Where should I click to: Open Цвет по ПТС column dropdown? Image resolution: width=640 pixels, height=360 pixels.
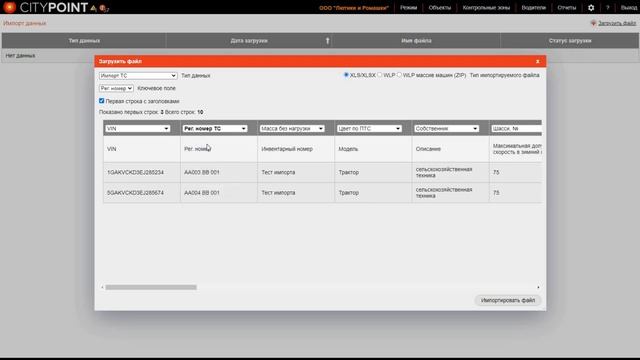(369, 129)
